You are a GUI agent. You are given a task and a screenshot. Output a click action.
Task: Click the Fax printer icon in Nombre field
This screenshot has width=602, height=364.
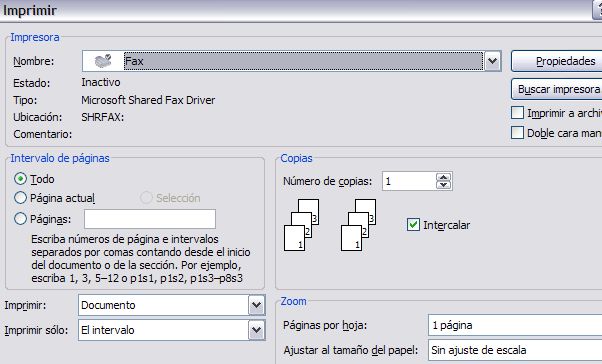click(x=103, y=61)
